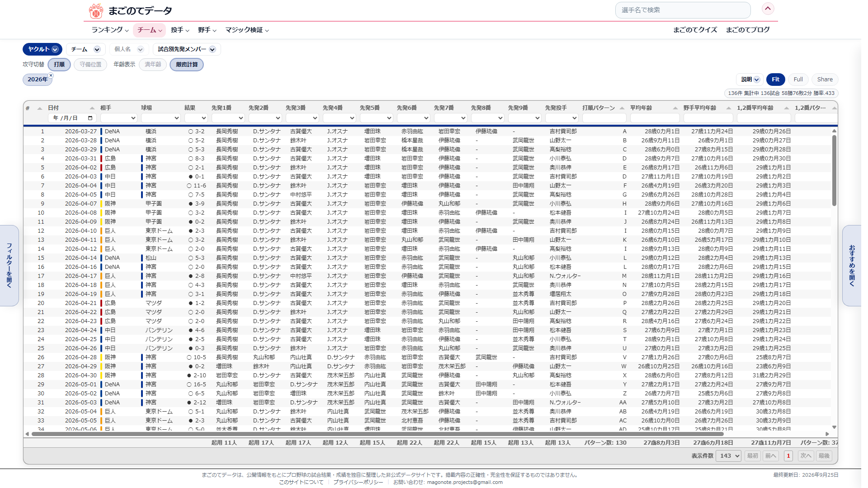
Task: Sort by 平均年齢 column arrow
Action: point(675,108)
